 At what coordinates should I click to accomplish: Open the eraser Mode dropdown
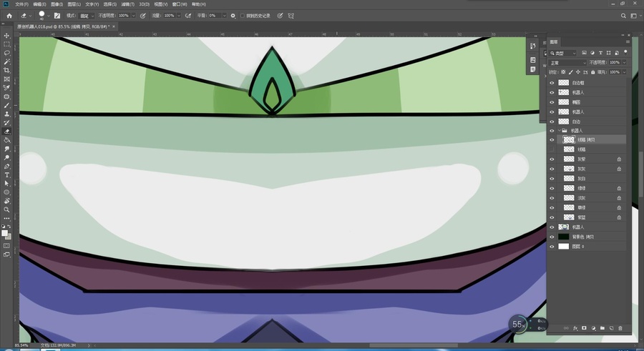(87, 16)
